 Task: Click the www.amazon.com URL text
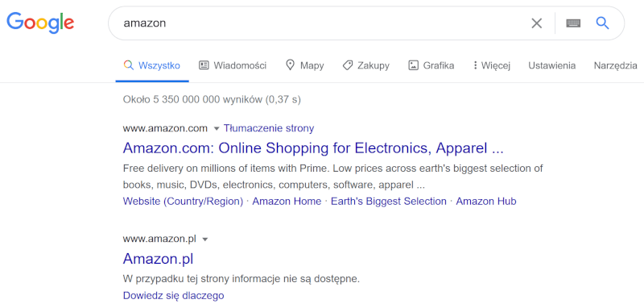click(x=165, y=128)
